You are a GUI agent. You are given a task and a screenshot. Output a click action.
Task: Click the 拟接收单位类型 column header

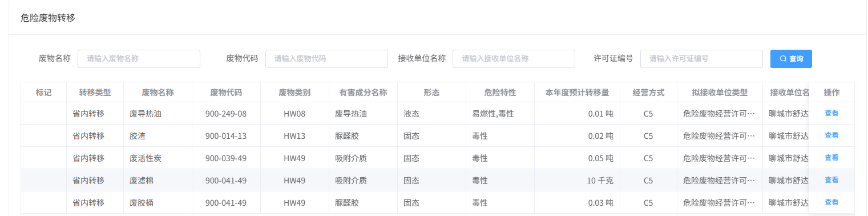click(720, 93)
